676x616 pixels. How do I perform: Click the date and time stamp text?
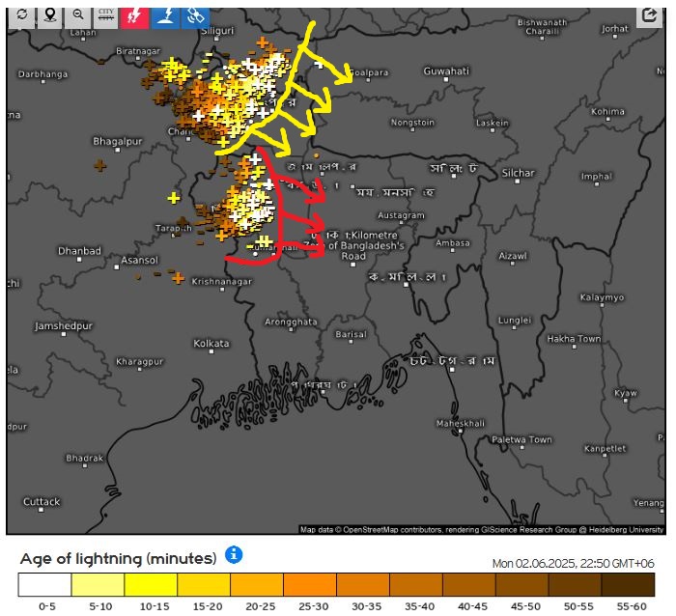574,563
